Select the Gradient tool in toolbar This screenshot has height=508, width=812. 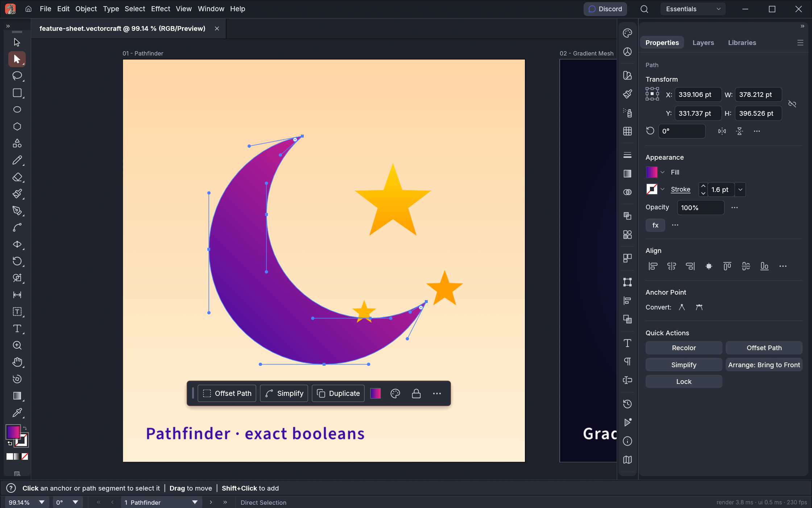[17, 396]
